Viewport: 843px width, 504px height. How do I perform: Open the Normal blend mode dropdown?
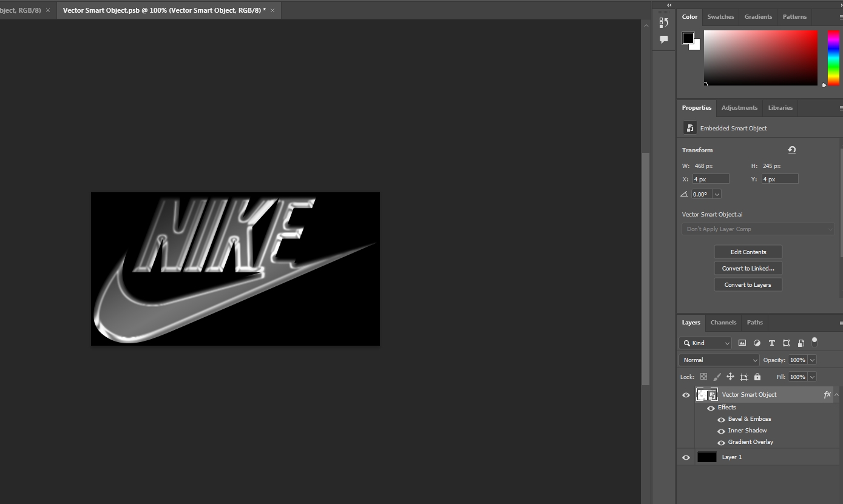tap(719, 360)
